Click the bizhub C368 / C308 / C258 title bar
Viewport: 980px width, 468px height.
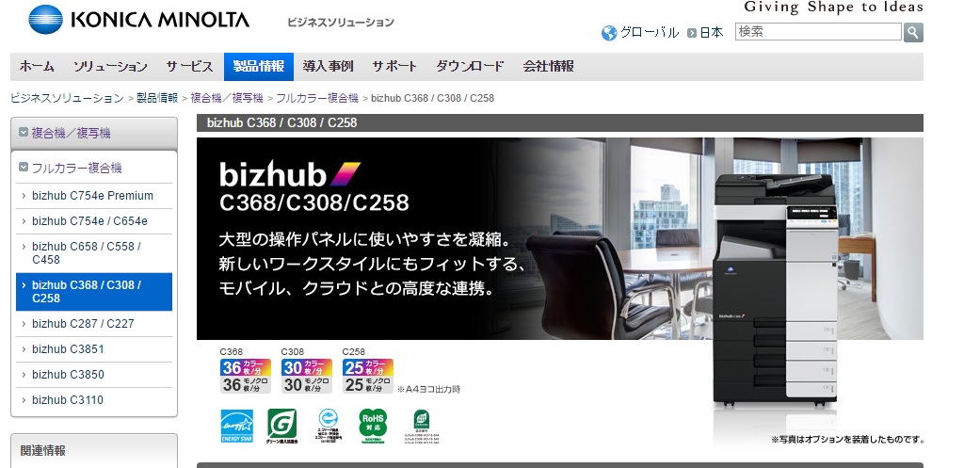[560, 122]
